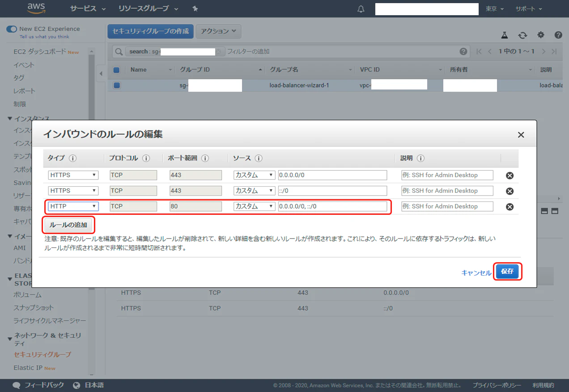Screen dimensions: 569x392
Task: Toggle checkbox for load-balancer-wizard-1 row
Action: pos(116,85)
